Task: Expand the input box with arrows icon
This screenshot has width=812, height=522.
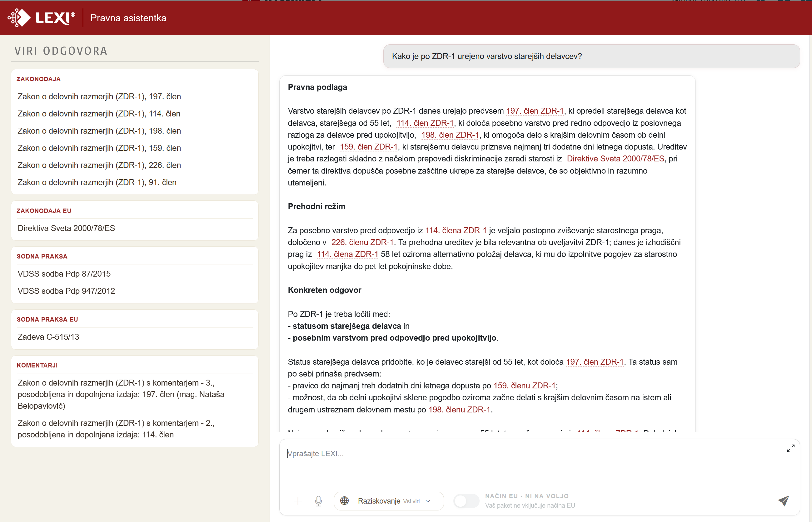Action: [x=791, y=448]
